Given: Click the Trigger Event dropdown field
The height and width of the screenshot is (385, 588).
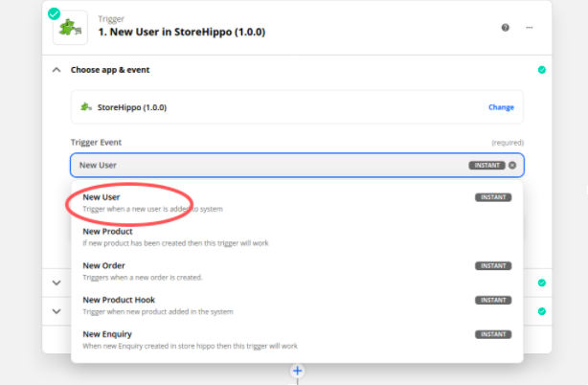Looking at the screenshot, I should [297, 166].
